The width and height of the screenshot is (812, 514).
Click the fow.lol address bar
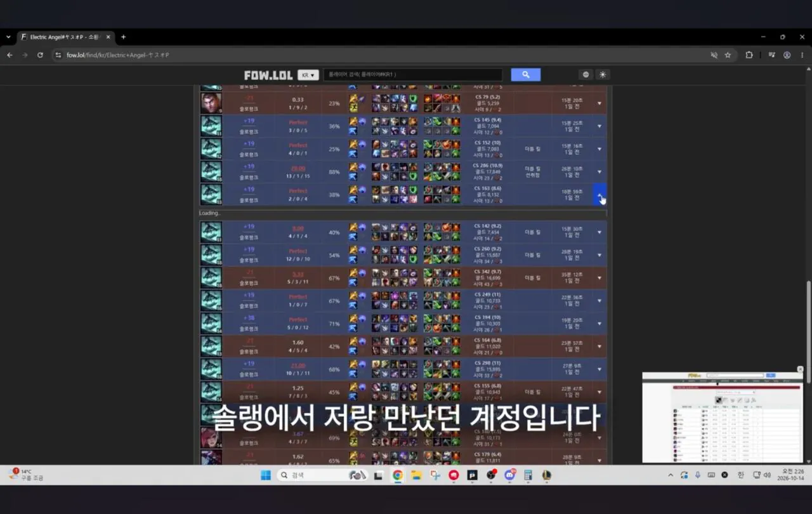[381, 55]
